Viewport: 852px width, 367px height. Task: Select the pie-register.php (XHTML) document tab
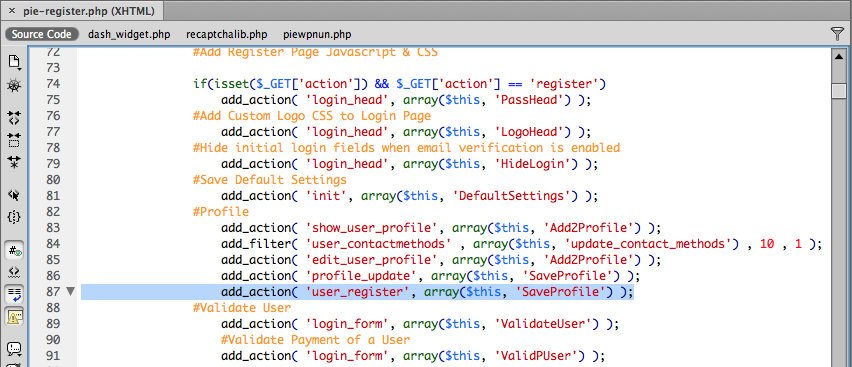coord(89,11)
